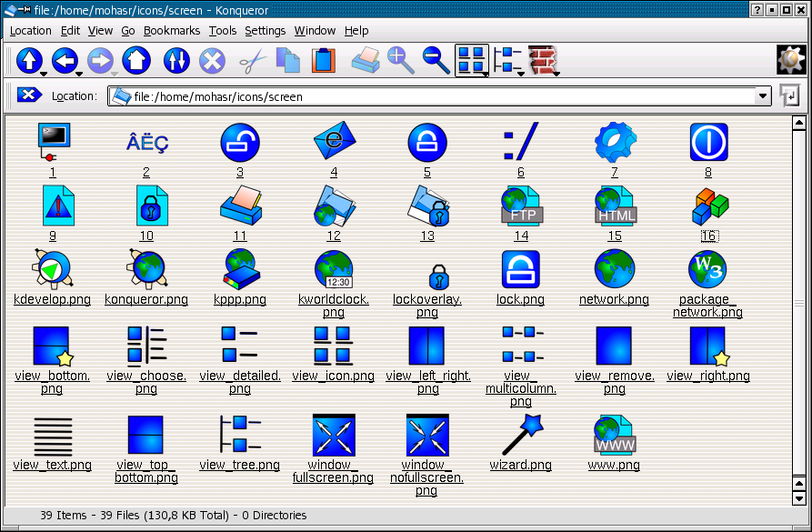Viewport: 812px width, 532px height.
Task: Open the konqueror.png link
Action: [146, 299]
